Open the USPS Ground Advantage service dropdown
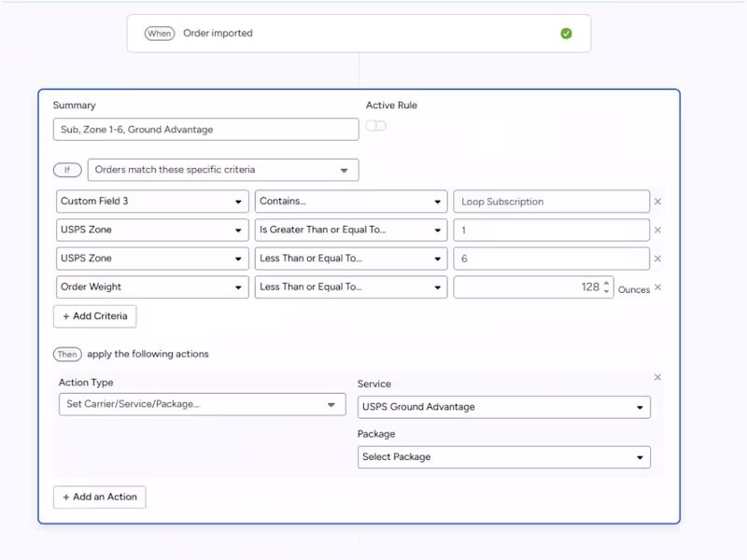Viewport: 747px width, 560px height. (x=504, y=407)
